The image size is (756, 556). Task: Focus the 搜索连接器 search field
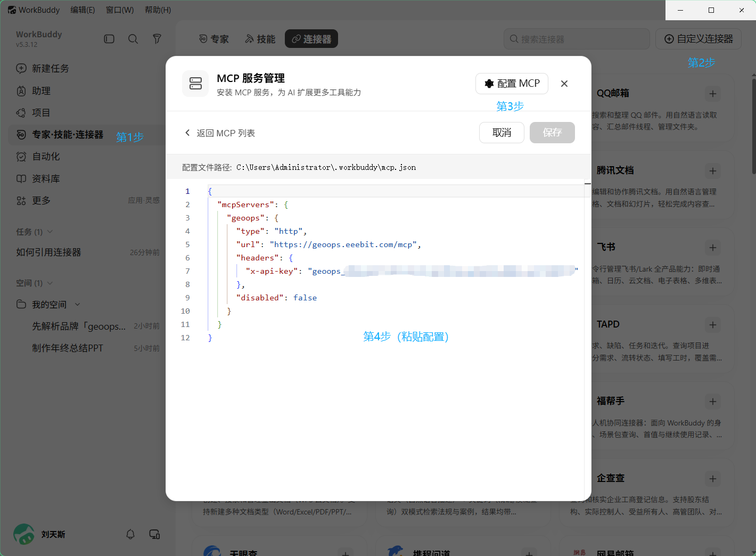577,39
